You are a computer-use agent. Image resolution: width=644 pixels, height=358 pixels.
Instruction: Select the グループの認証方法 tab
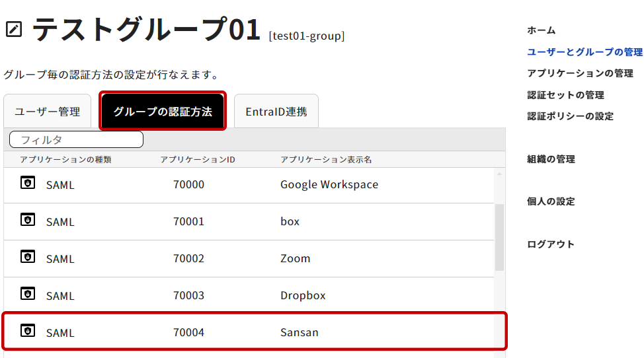[x=163, y=112]
